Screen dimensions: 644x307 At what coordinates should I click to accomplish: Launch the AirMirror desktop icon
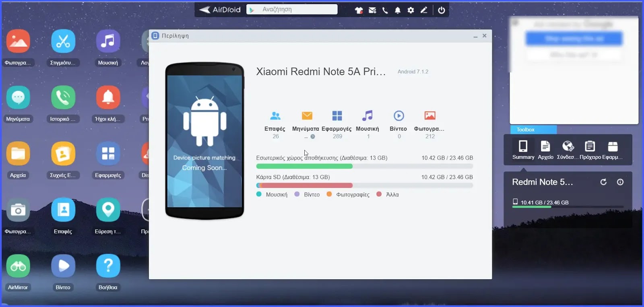coord(18,266)
